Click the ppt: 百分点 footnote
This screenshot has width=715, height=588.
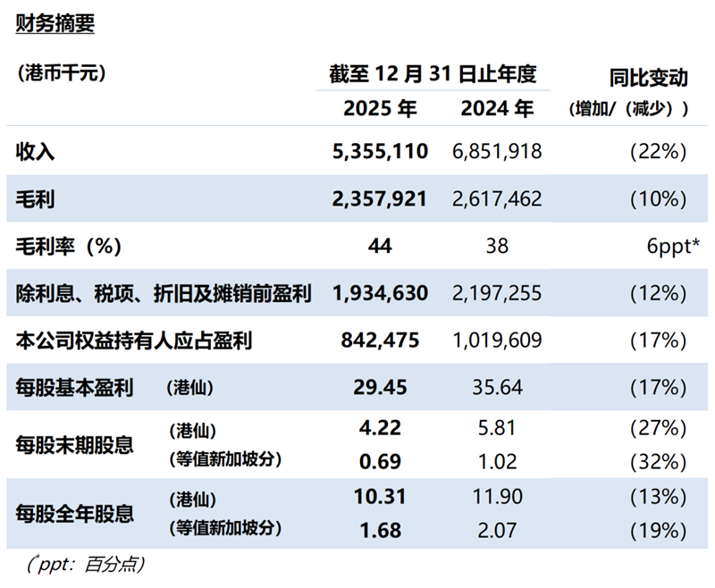[x=82, y=565]
